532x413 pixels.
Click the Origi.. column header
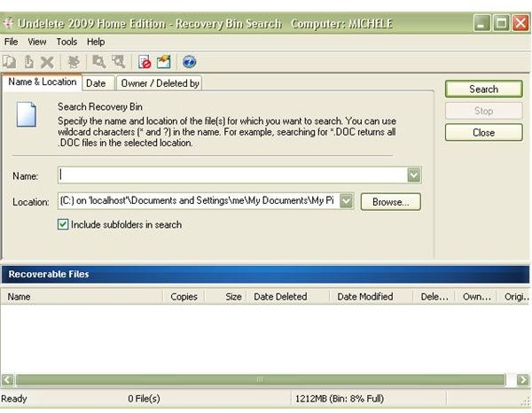pyautogui.click(x=514, y=297)
